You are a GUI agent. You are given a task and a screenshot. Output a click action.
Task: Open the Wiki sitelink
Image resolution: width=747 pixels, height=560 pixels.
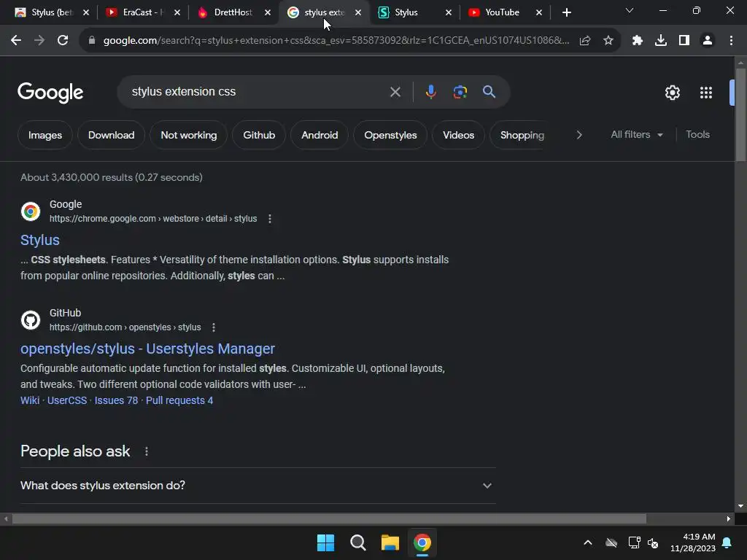pos(30,400)
